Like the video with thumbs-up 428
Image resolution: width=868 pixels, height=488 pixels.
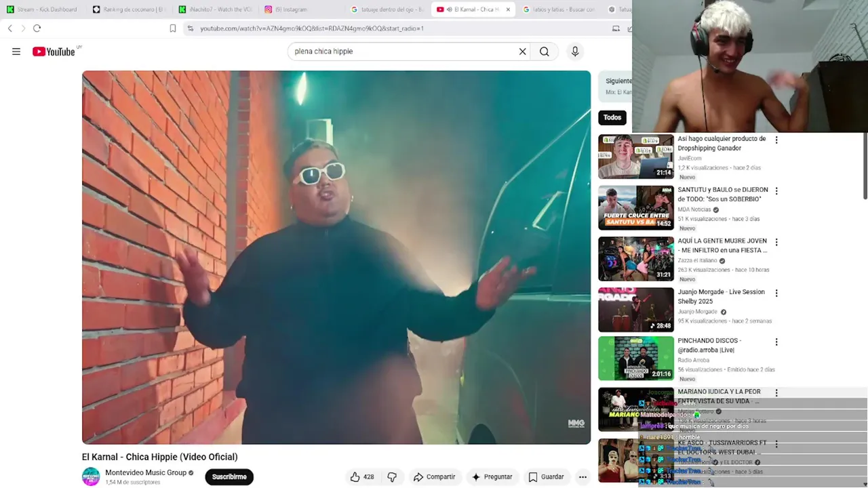362,477
